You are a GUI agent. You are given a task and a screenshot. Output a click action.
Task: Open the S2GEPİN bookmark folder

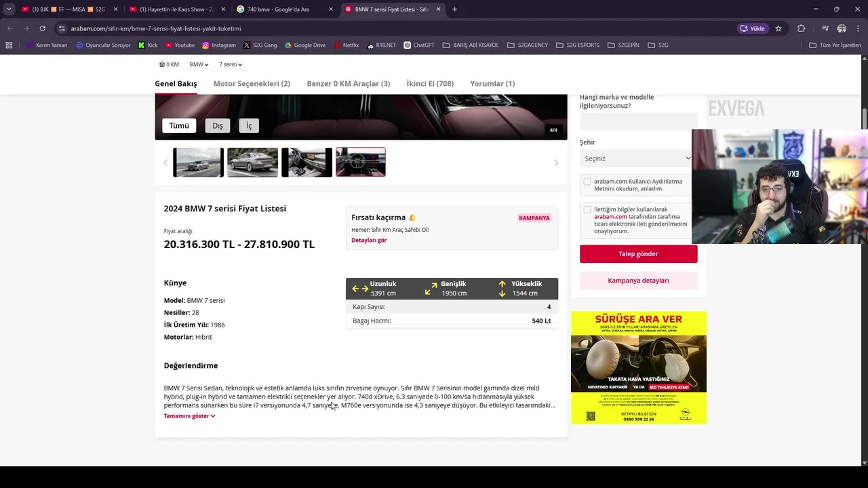pos(623,45)
